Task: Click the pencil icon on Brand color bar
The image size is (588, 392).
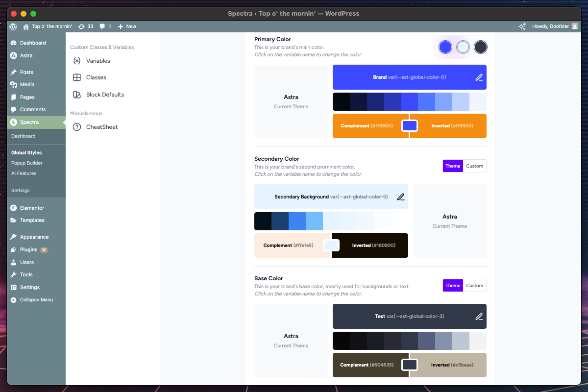Action: click(x=479, y=77)
